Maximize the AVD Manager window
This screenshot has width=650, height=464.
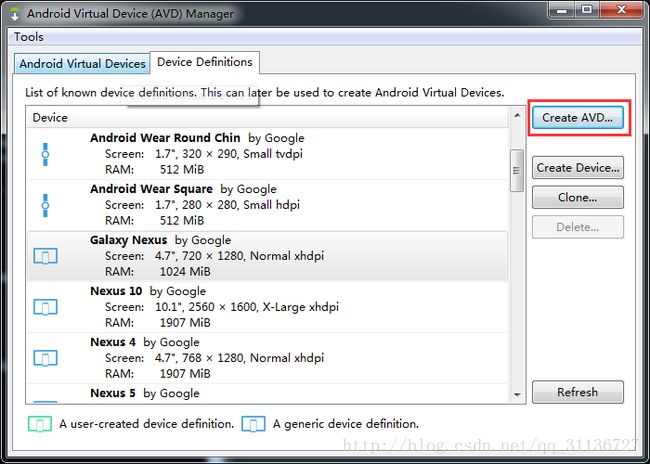[587, 10]
